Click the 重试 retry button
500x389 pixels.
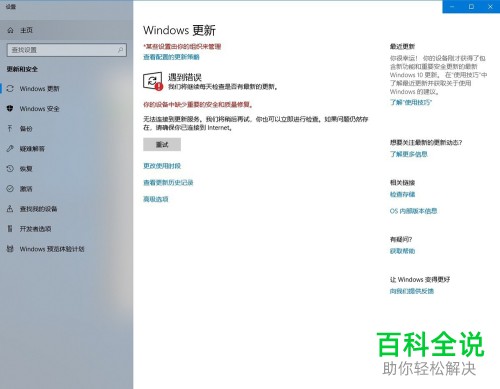162,145
